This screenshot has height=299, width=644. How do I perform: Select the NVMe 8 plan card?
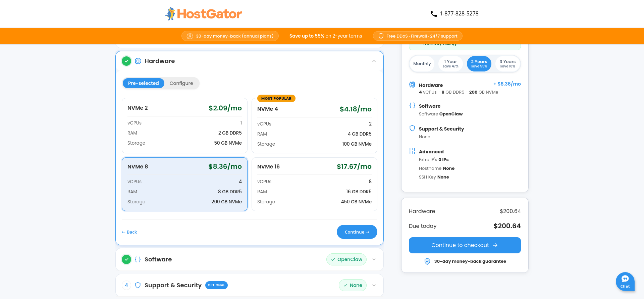click(x=184, y=184)
